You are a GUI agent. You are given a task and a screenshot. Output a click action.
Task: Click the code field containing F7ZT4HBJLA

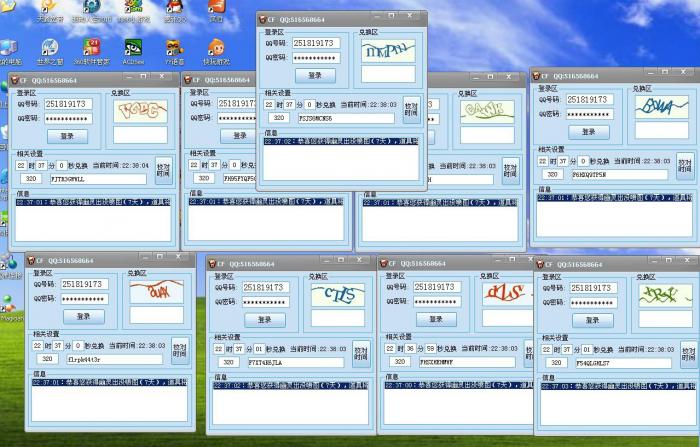[x=296, y=363]
